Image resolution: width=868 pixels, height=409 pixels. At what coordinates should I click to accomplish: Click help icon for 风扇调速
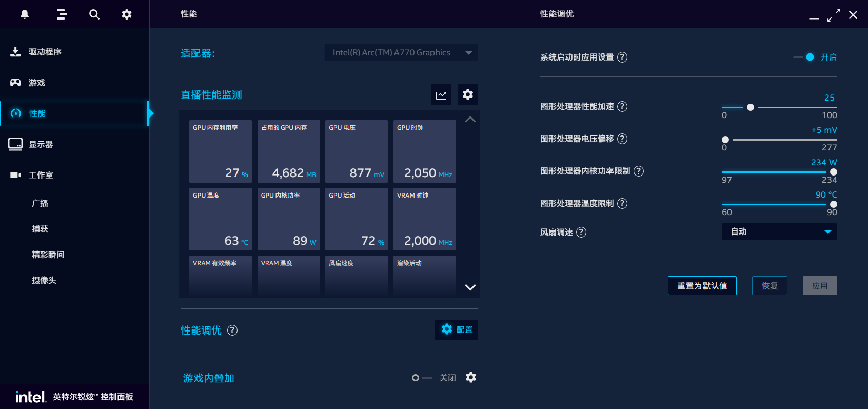581,232
